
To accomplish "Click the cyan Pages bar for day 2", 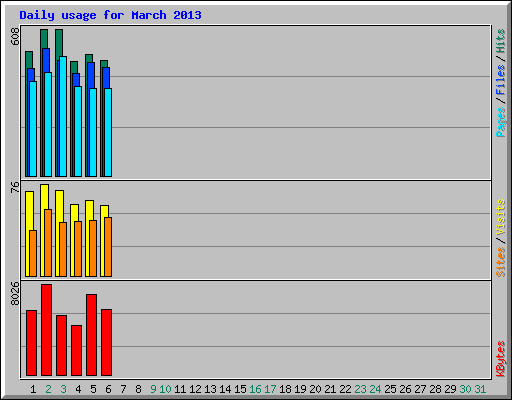I will pyautogui.click(x=48, y=124).
